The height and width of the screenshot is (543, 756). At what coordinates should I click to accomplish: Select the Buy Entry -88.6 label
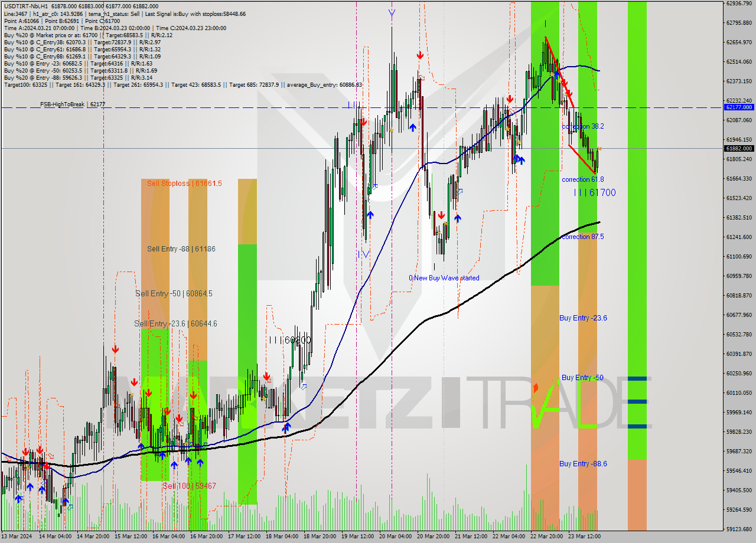[x=583, y=464]
